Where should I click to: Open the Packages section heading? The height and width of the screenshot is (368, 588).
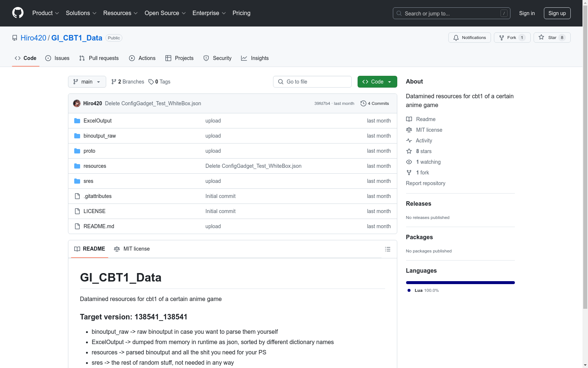[x=419, y=237]
